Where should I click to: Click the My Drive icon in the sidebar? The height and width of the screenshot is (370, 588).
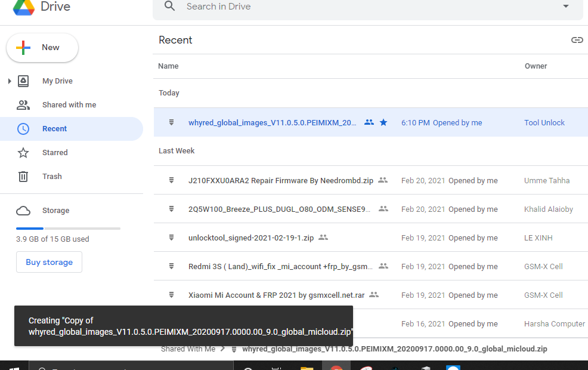[23, 81]
